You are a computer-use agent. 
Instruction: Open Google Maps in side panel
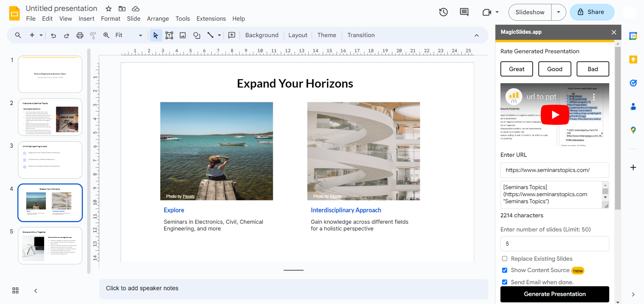tap(633, 130)
